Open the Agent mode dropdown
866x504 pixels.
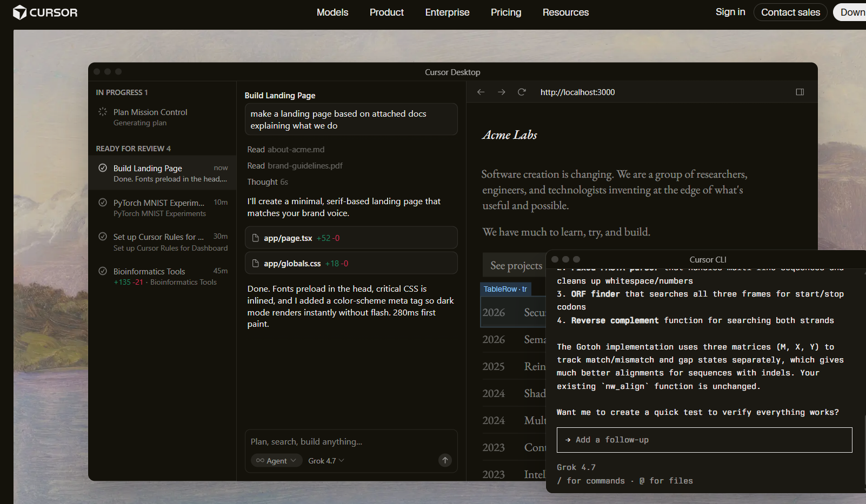tap(276, 461)
